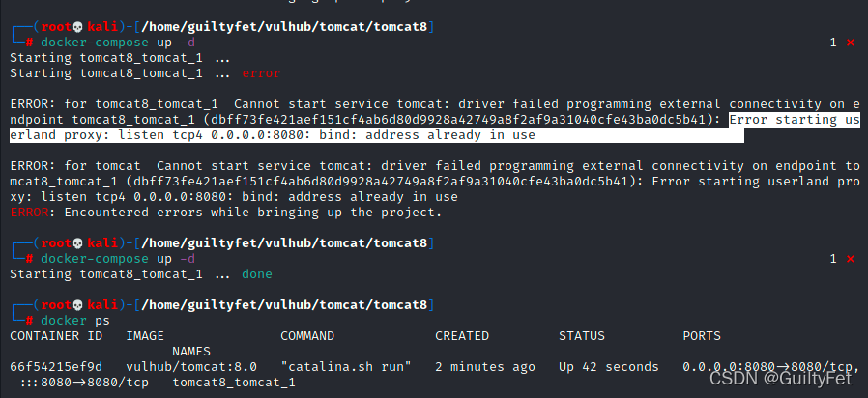868x398 pixels.
Task: Click container ID 66f54215ef9d
Action: (56, 367)
